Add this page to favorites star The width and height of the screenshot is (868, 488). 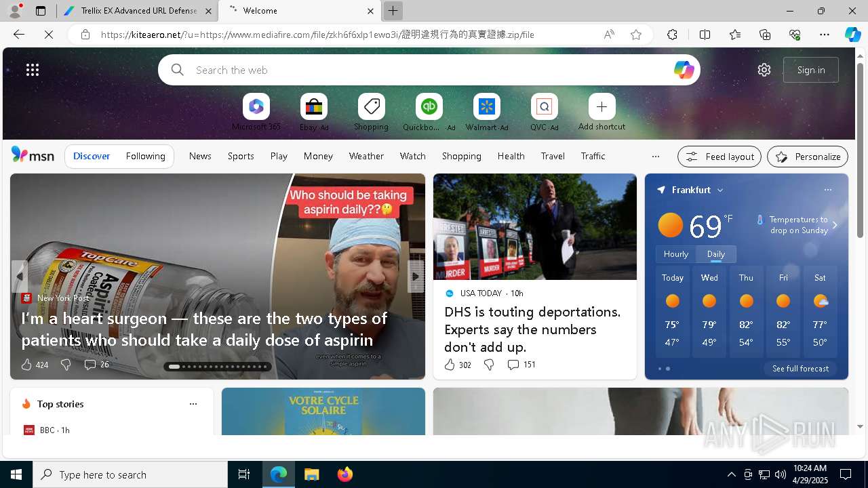(636, 35)
